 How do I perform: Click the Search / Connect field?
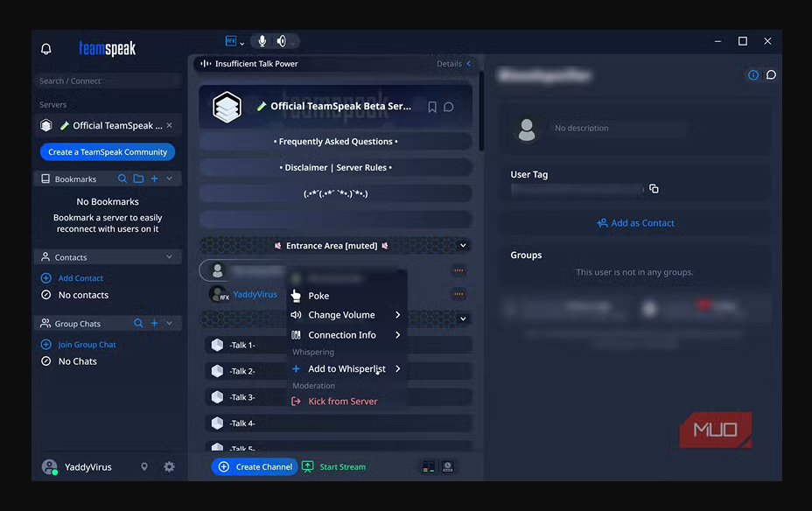(x=108, y=80)
